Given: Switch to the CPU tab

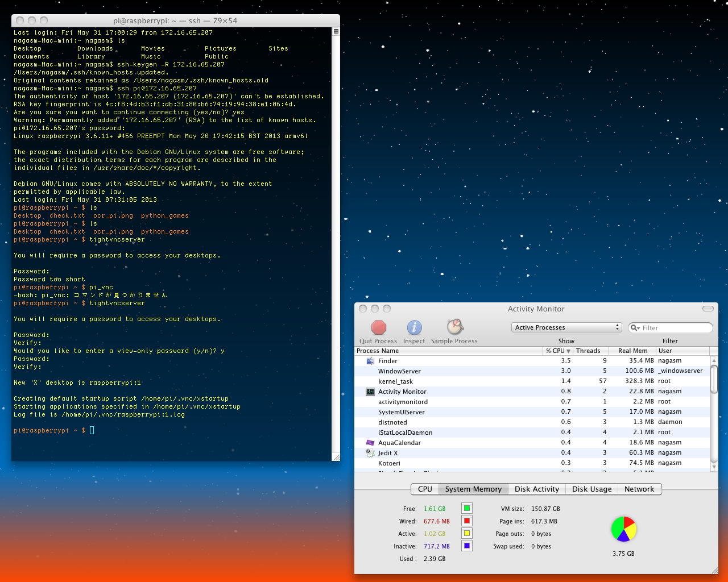Looking at the screenshot, I should [x=425, y=489].
